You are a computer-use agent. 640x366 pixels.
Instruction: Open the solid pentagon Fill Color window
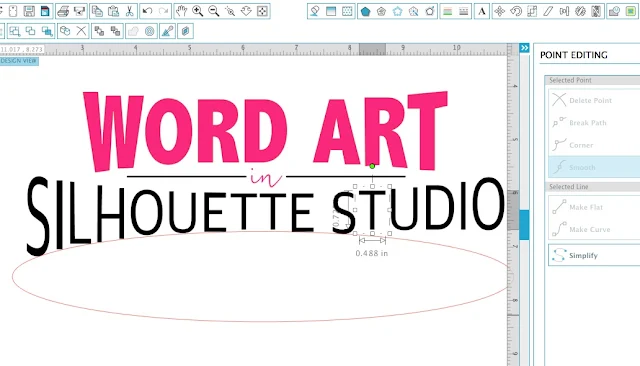point(365,11)
